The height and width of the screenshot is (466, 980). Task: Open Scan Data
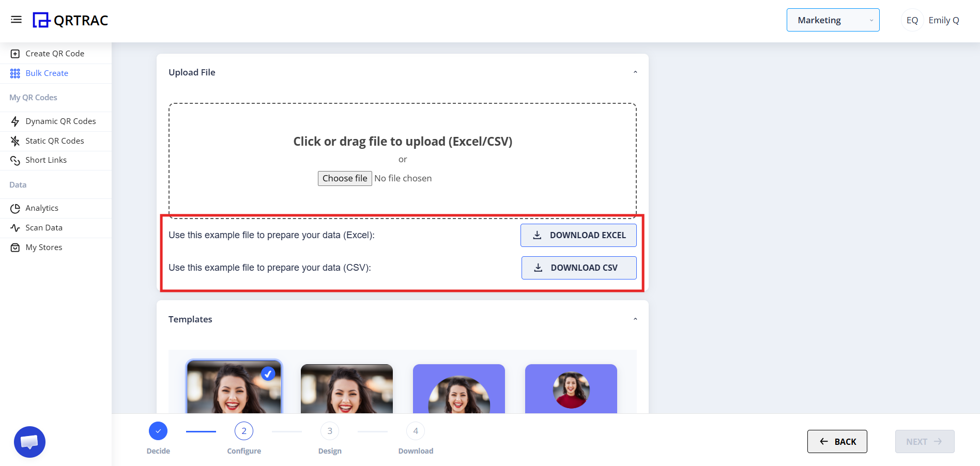coord(44,227)
